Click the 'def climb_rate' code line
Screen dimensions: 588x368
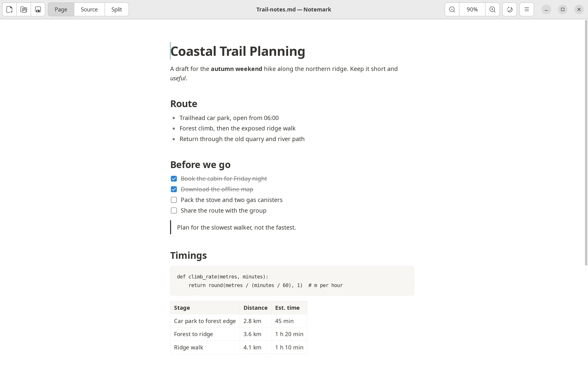point(223,277)
